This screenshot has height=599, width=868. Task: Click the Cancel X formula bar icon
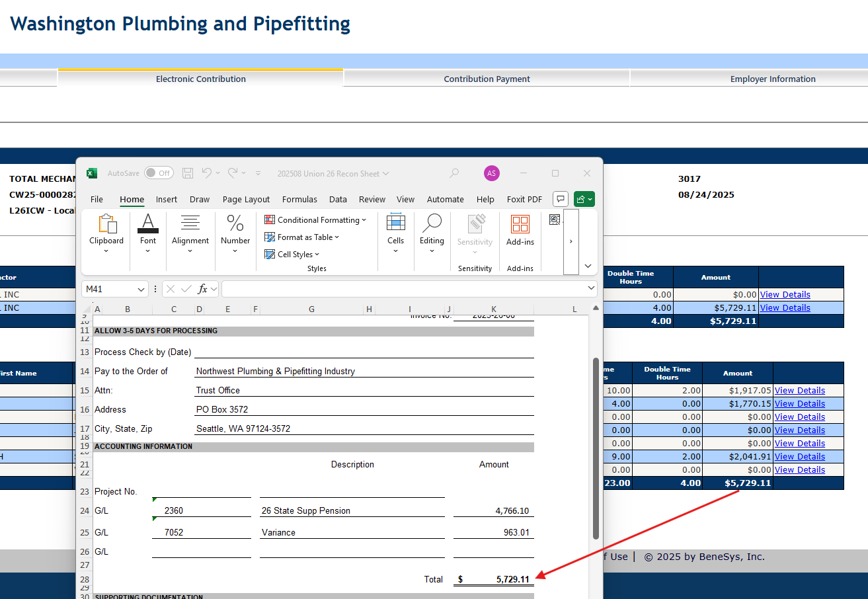coord(171,289)
